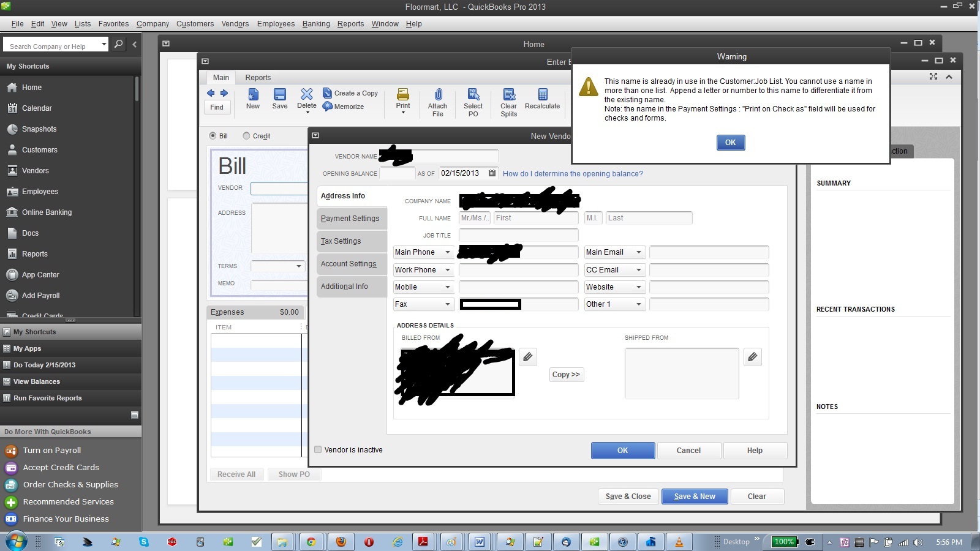Open Snapshots in the sidebar
Screen dimensions: 980x551
pyautogui.click(x=39, y=129)
